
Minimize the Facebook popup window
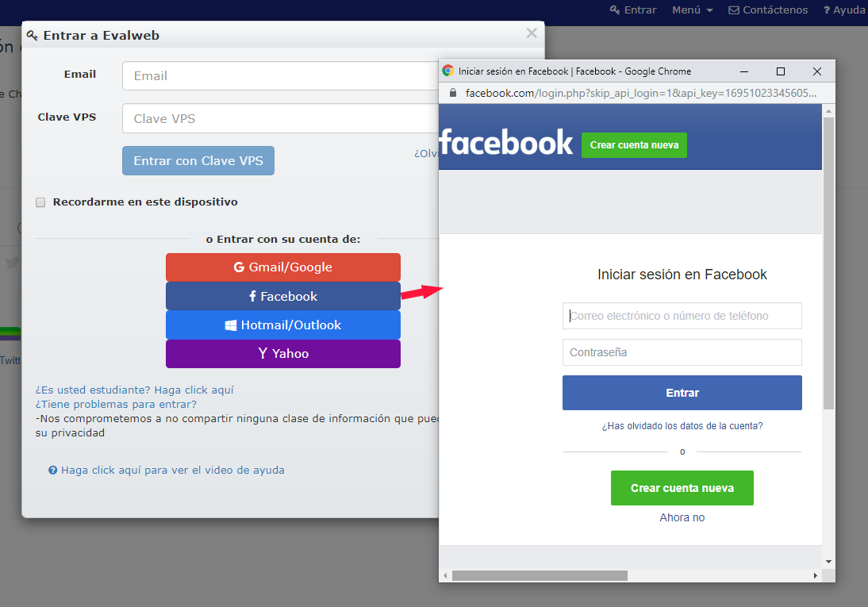(x=744, y=71)
